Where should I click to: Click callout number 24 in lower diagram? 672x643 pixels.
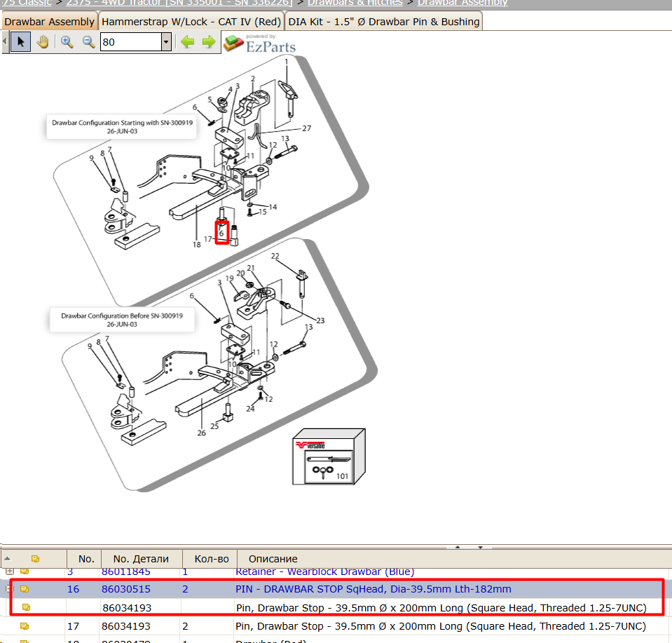click(250, 409)
